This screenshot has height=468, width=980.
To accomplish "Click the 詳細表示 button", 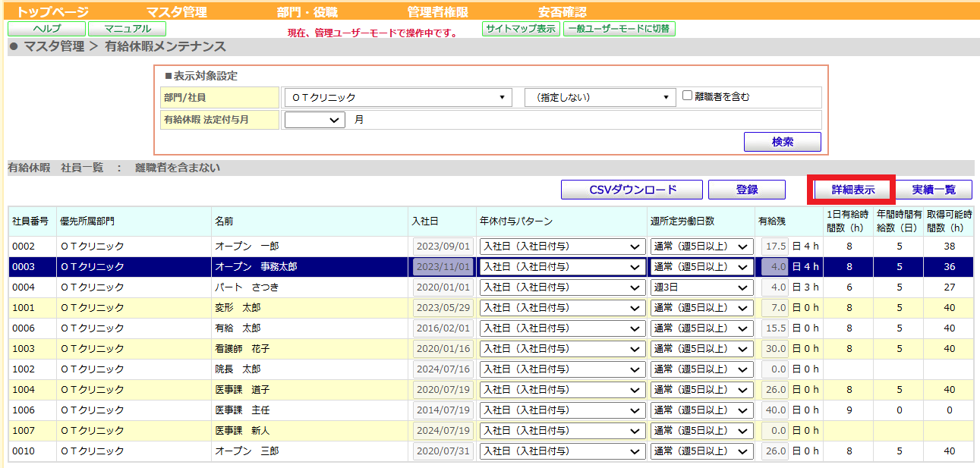I will (853, 190).
